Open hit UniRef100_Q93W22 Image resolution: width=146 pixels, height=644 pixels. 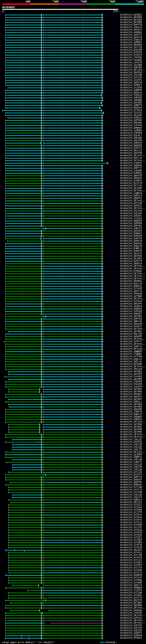click(131, 15)
